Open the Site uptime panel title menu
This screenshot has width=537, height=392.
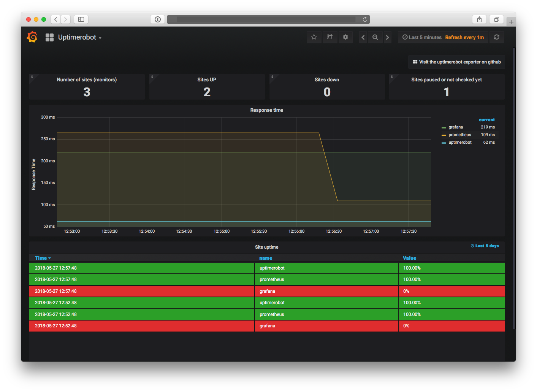coord(266,247)
